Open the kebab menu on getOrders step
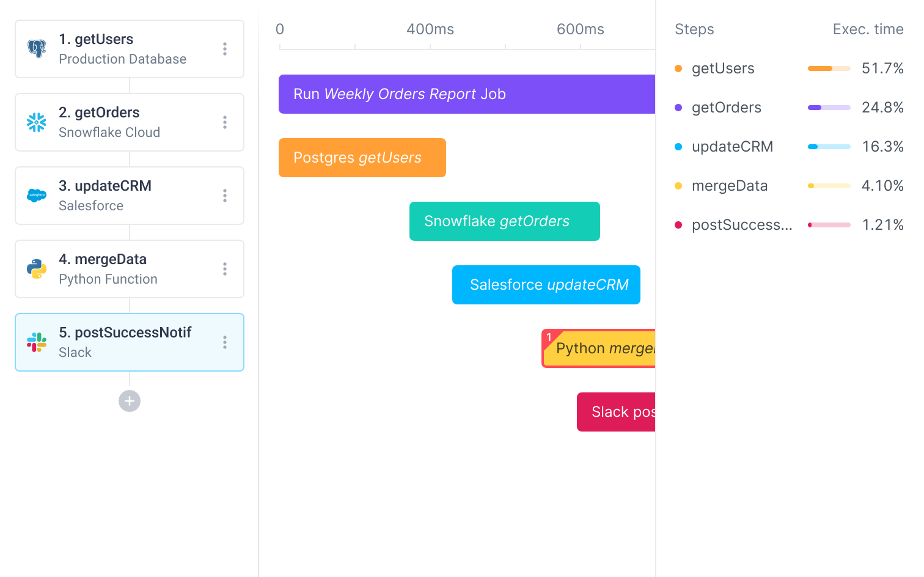The image size is (924, 577). point(225,122)
